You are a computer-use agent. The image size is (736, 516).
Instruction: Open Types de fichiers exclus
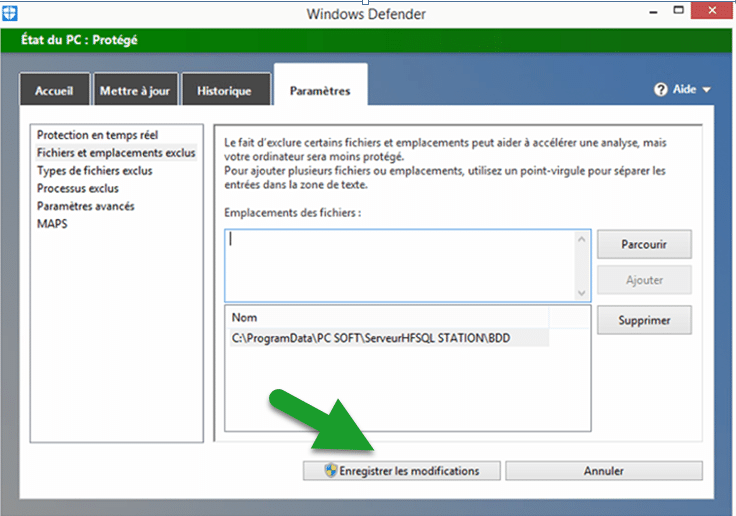pos(95,171)
